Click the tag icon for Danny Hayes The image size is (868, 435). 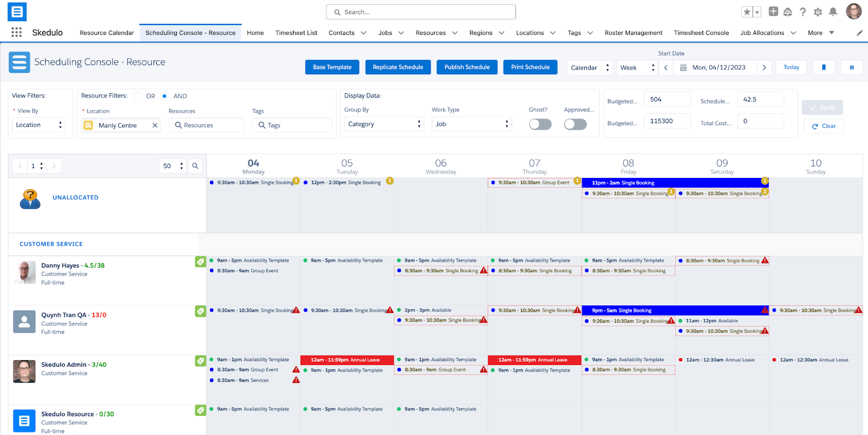(200, 261)
